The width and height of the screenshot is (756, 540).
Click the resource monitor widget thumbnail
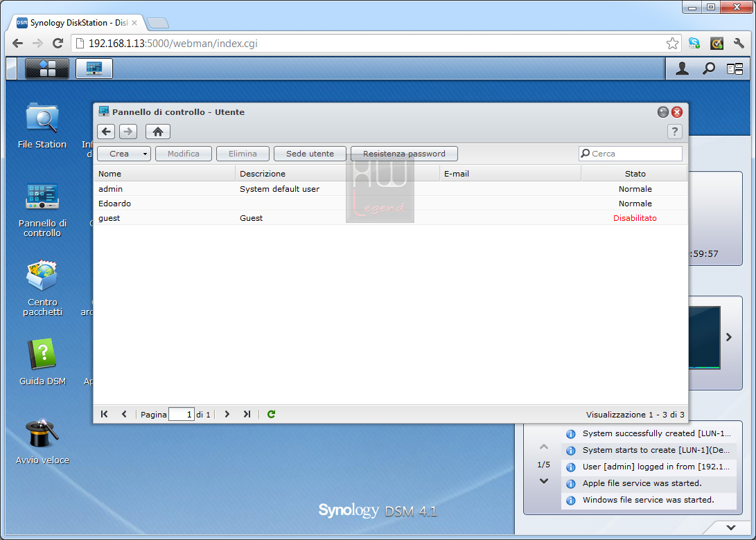click(x=705, y=338)
